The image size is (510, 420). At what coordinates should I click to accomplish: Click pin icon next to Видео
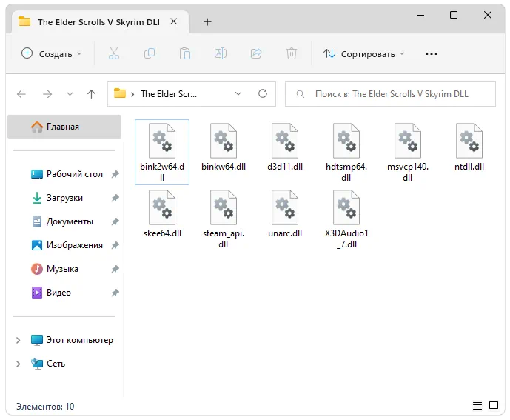115,293
